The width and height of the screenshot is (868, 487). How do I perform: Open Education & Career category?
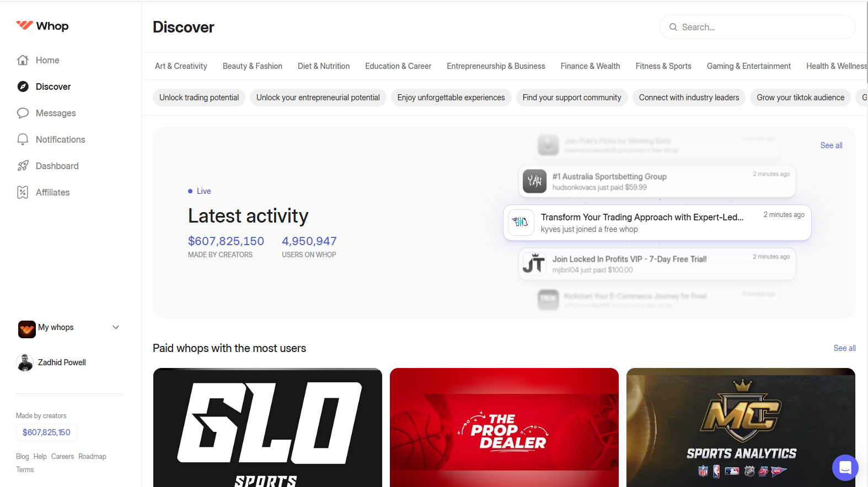398,66
